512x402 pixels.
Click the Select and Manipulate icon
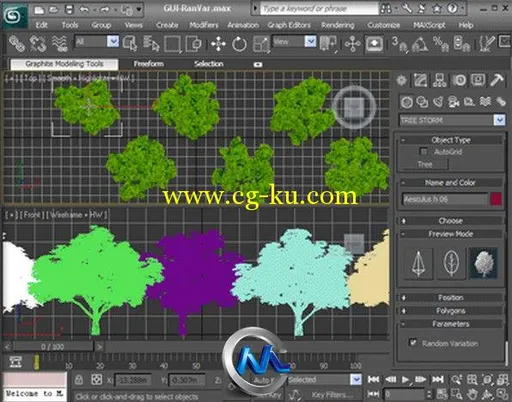[352, 44]
